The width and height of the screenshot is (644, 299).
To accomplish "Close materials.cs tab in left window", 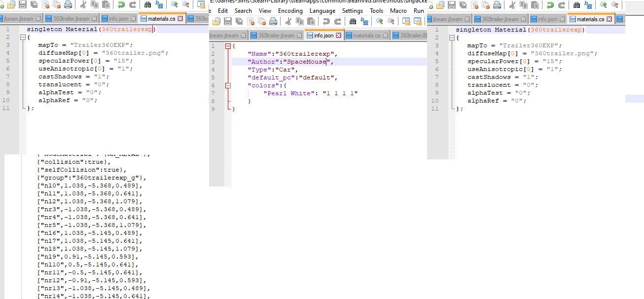I will tap(180, 19).
